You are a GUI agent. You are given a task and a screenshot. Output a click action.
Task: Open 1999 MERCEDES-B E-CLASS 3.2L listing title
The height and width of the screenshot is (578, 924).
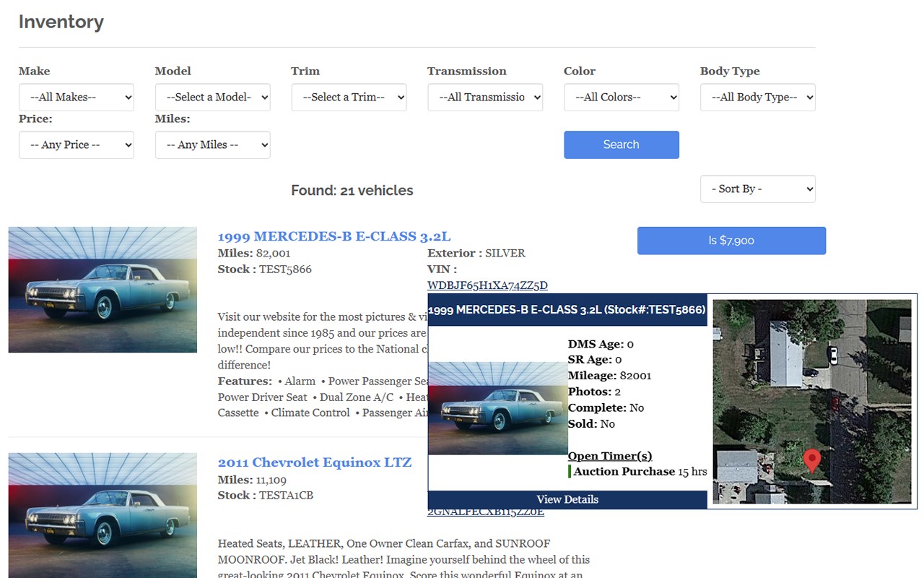pyautogui.click(x=334, y=236)
